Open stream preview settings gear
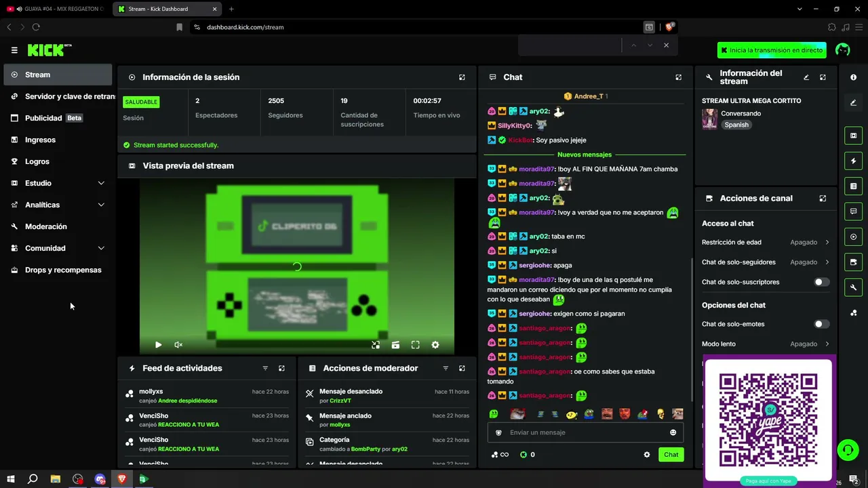Viewport: 868px width, 488px height. tap(435, 345)
